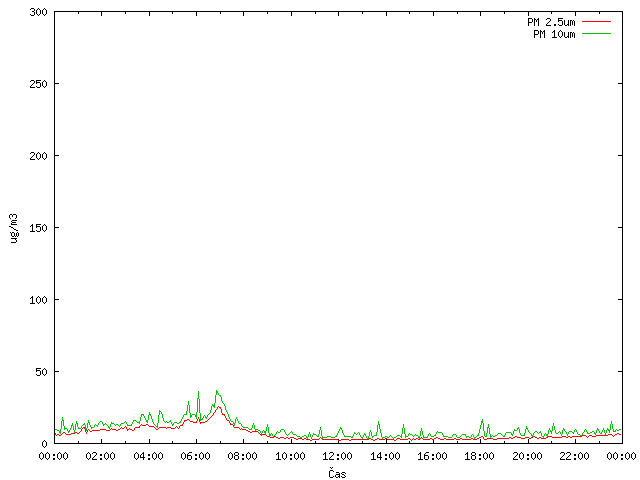
Task: Click the green PM 10um legend line
Action: (x=596, y=34)
